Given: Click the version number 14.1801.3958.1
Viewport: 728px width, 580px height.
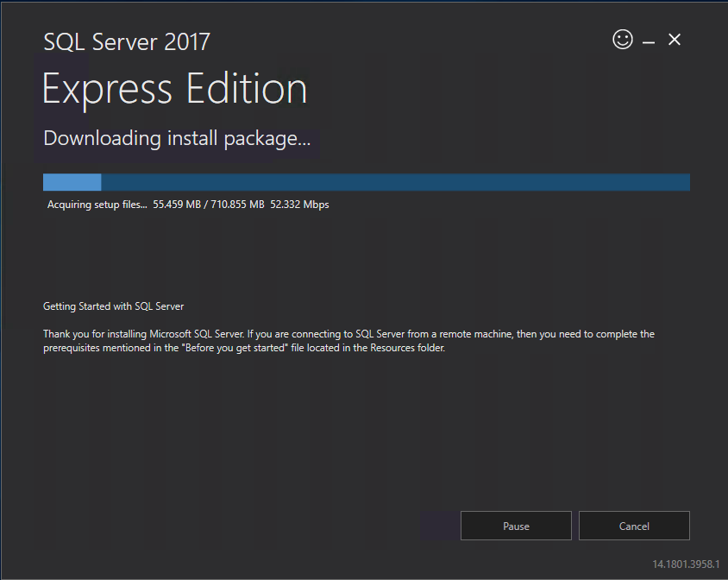Looking at the screenshot, I should click(686, 564).
